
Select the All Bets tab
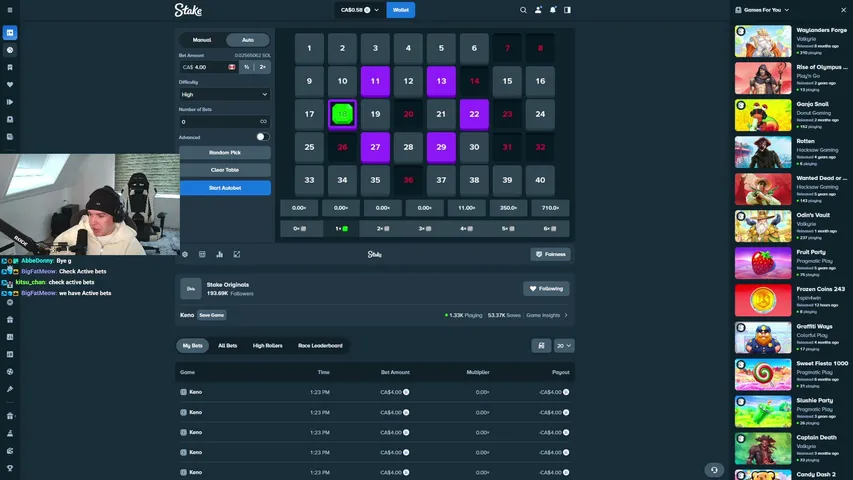click(227, 346)
